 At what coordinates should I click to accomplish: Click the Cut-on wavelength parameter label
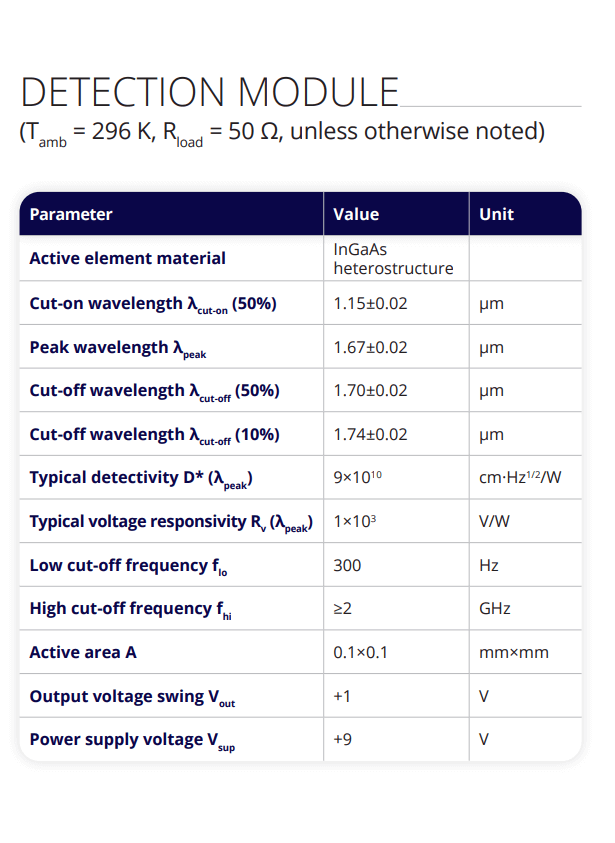coord(153,304)
